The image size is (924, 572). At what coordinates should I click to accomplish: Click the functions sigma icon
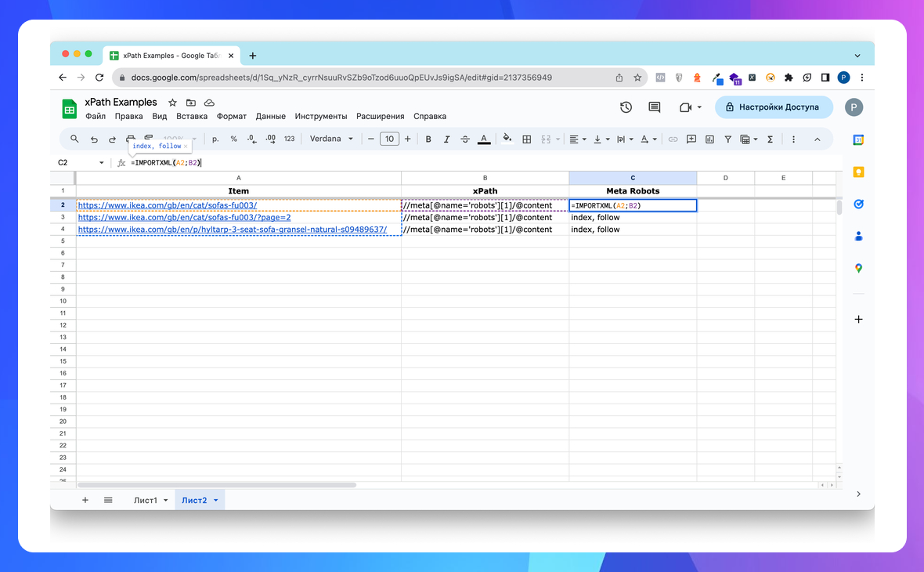pyautogui.click(x=770, y=139)
